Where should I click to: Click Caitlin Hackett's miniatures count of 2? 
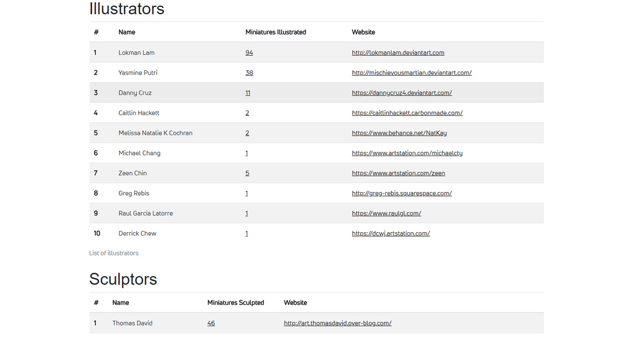(x=247, y=113)
